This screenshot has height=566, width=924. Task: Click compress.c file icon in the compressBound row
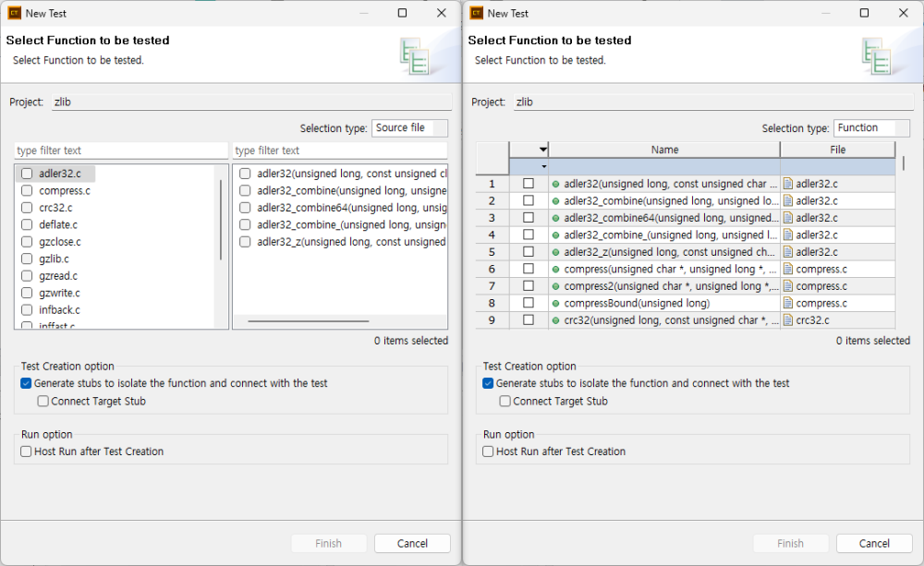coord(788,303)
